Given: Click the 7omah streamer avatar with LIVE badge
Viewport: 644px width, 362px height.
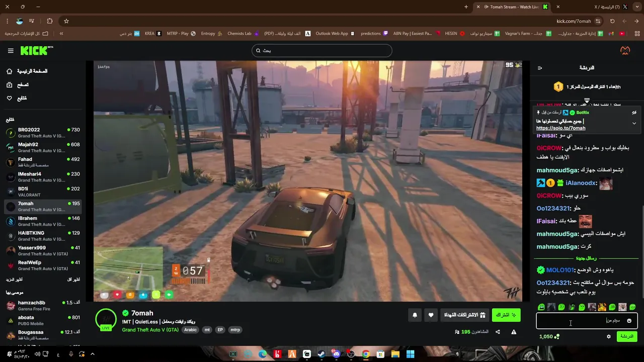Looking at the screenshot, I should click(106, 319).
